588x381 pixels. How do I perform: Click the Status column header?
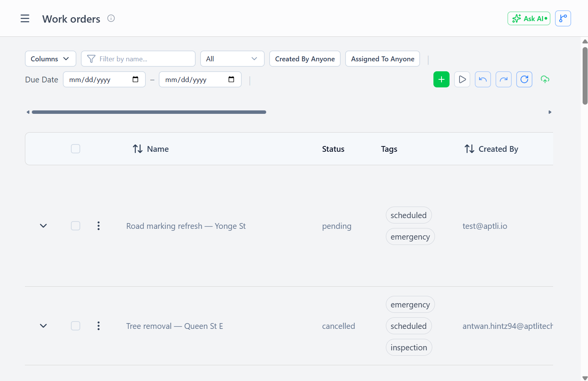click(x=333, y=149)
